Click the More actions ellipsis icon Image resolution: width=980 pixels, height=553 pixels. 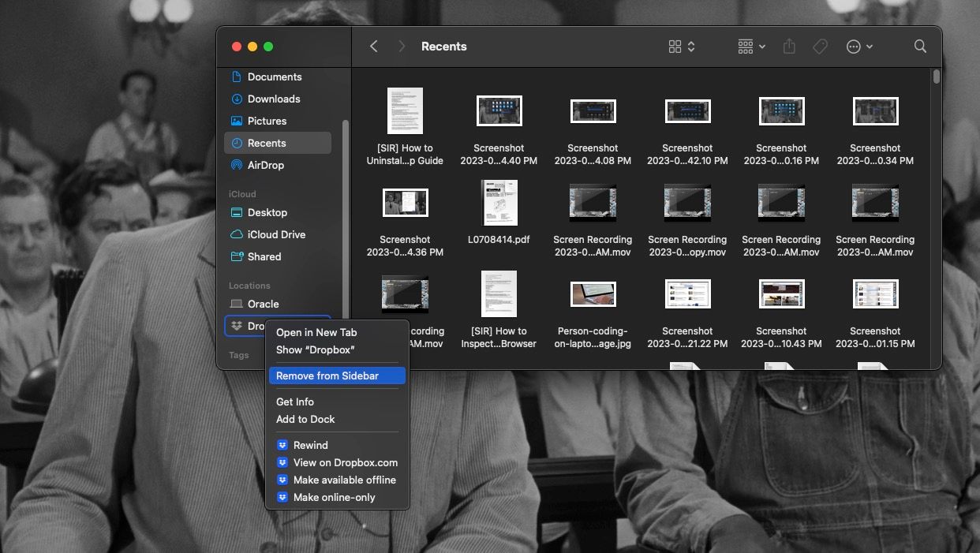point(854,46)
